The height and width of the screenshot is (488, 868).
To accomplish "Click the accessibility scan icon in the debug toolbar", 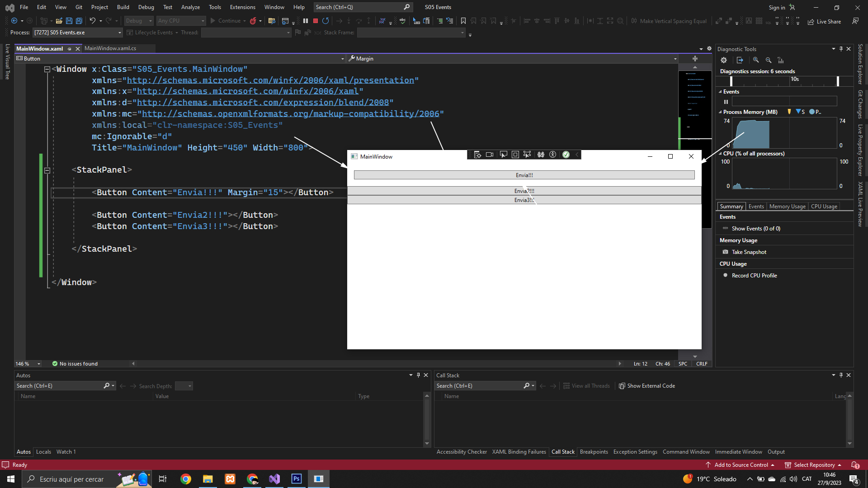I will click(x=552, y=155).
